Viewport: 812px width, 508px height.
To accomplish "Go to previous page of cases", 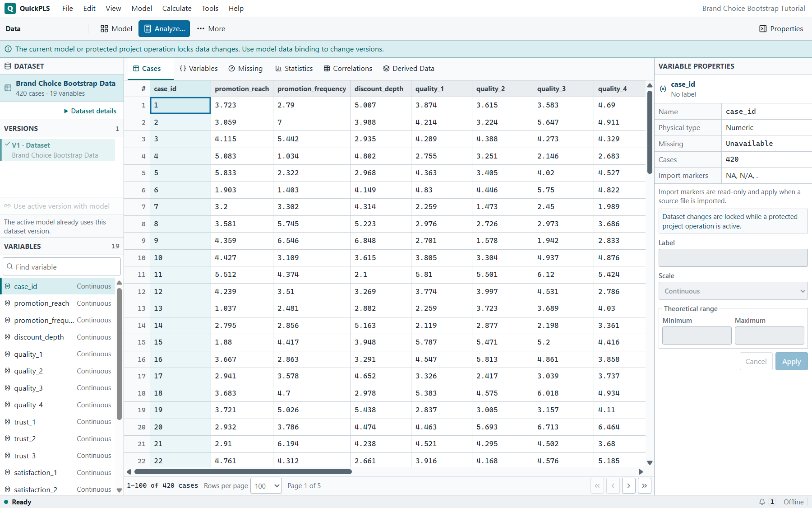I will (x=613, y=486).
